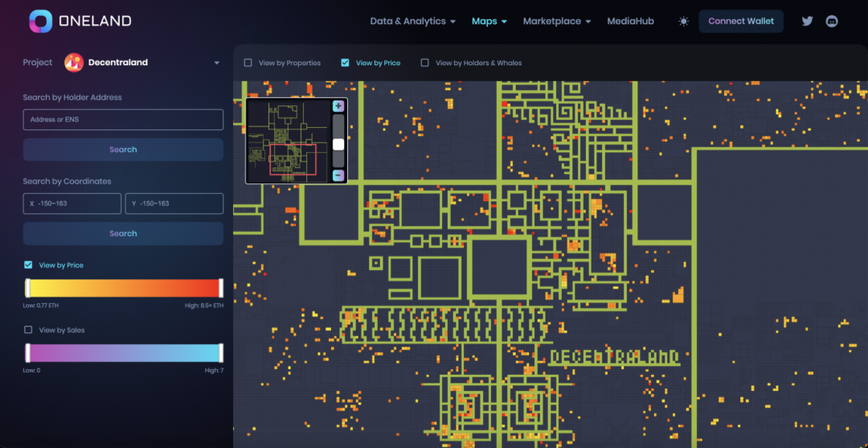Viewport: 868px width, 448px height.
Task: Go to MediaHub
Action: coord(631,21)
